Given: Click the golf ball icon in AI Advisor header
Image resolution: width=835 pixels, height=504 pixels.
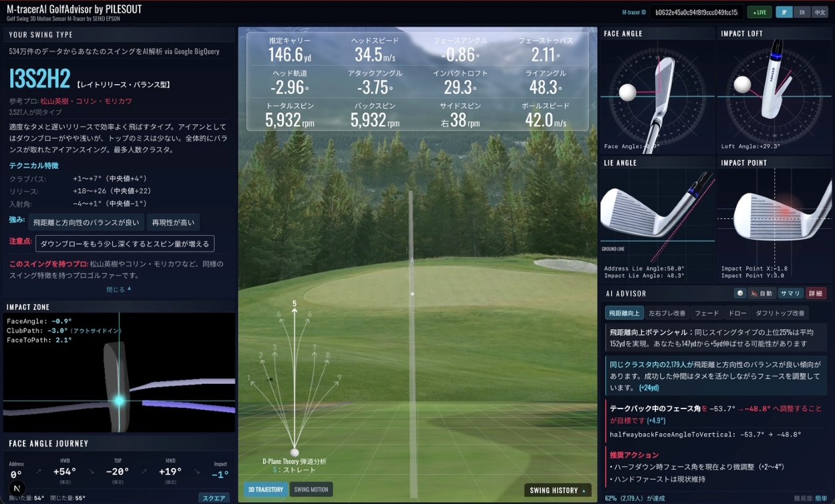Looking at the screenshot, I should [740, 293].
